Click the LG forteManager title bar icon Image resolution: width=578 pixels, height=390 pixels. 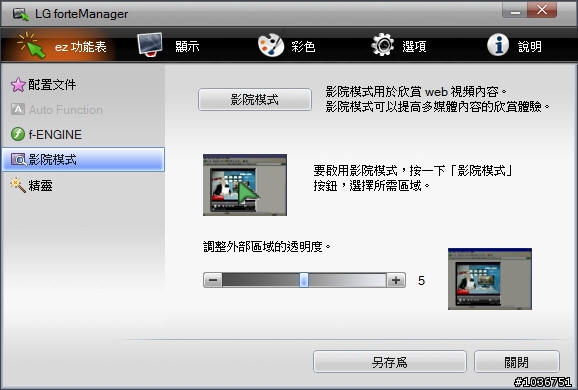click(21, 14)
